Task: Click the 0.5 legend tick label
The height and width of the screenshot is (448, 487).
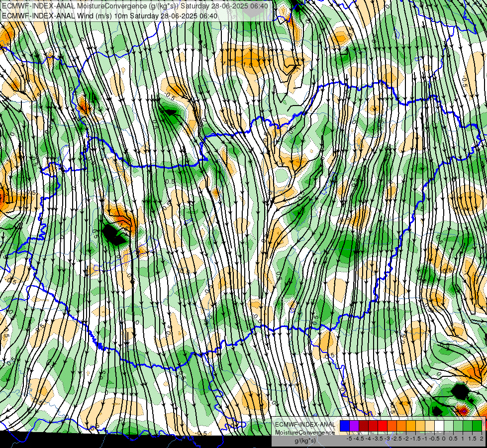Action: 453,439
